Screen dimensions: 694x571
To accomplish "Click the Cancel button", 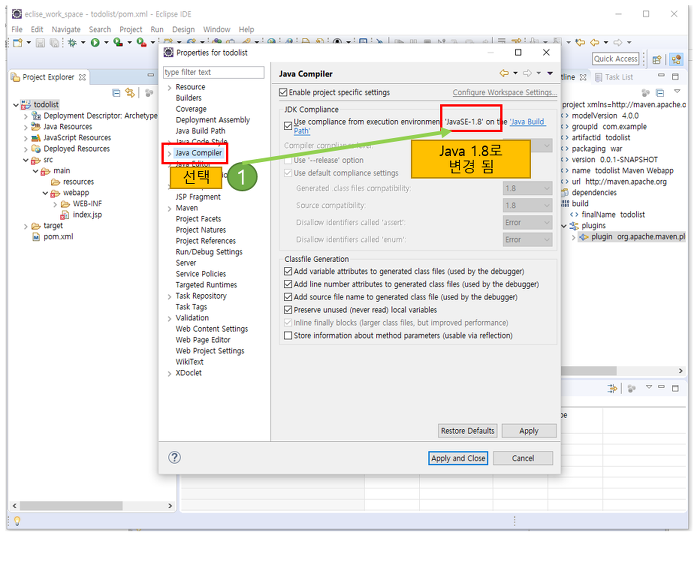I will [x=523, y=458].
